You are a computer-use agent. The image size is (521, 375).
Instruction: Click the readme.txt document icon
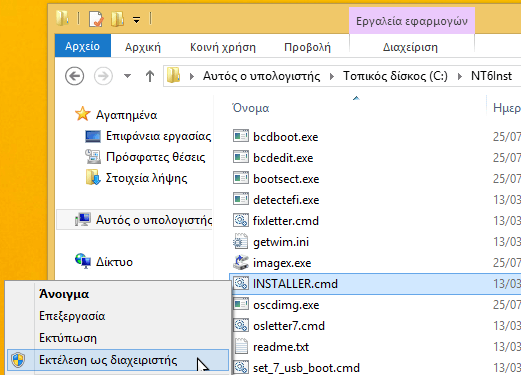coord(241,346)
